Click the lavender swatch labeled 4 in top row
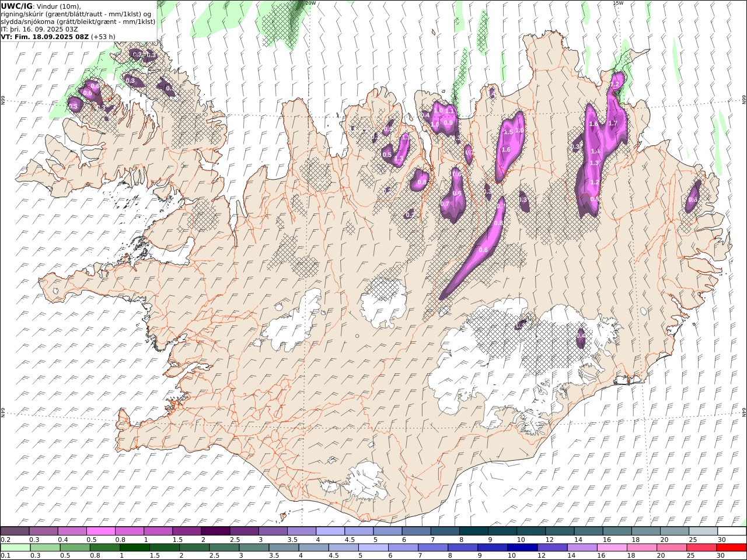Viewport: 747px width, 560px height. 330,531
